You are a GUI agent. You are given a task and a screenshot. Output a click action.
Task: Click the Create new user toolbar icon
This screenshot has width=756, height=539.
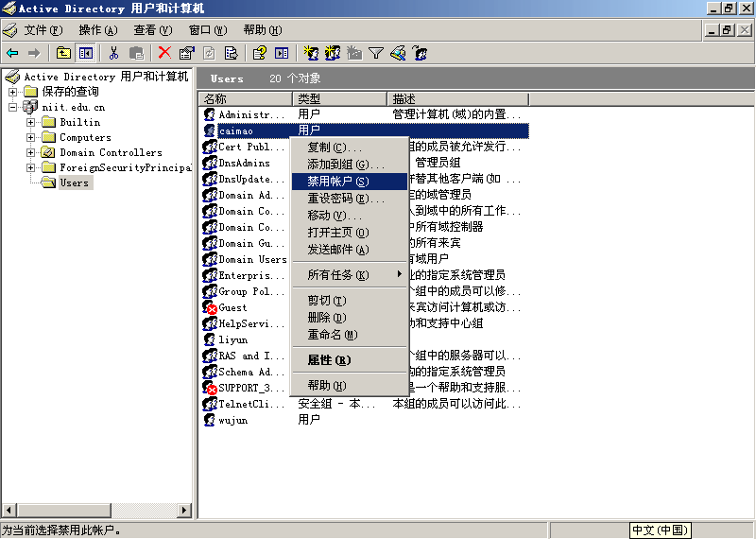click(311, 53)
